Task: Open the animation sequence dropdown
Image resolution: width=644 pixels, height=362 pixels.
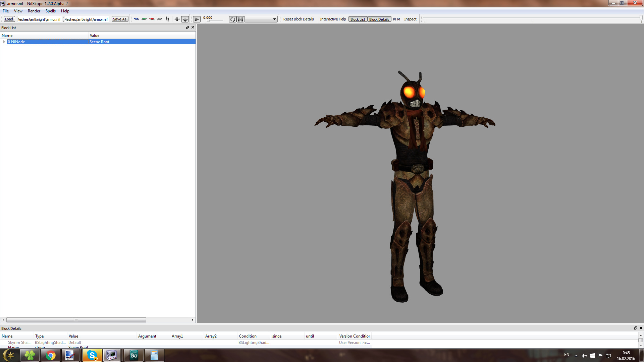Action: coord(261,19)
